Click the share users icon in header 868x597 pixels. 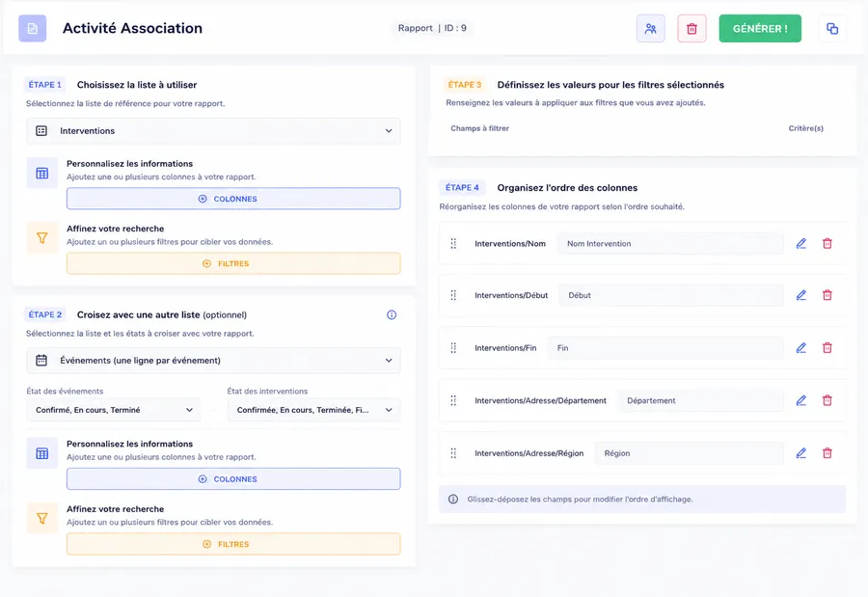650,28
